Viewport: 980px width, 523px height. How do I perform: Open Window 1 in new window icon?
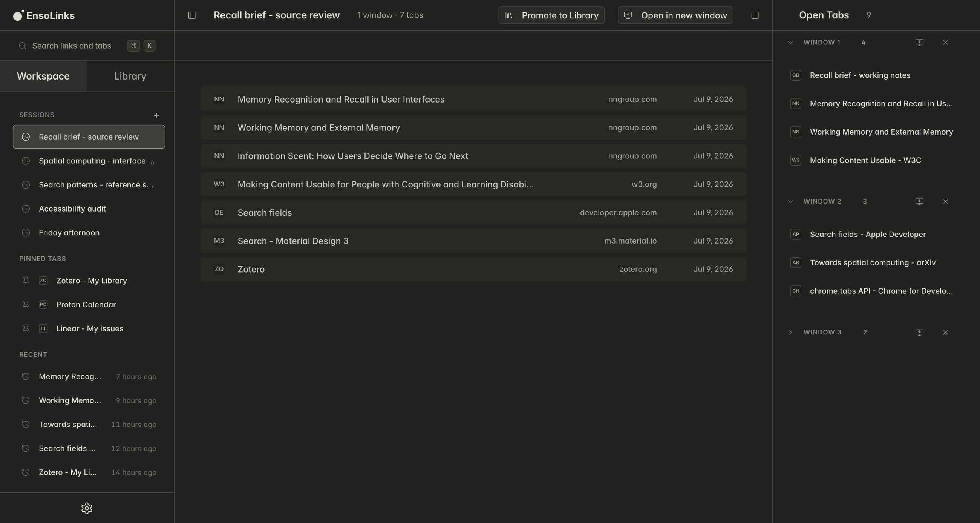pos(919,42)
